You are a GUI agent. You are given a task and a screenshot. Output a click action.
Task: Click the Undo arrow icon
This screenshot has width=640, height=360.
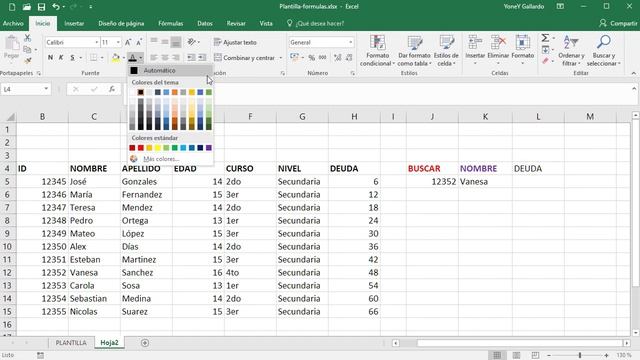[x=56, y=7]
